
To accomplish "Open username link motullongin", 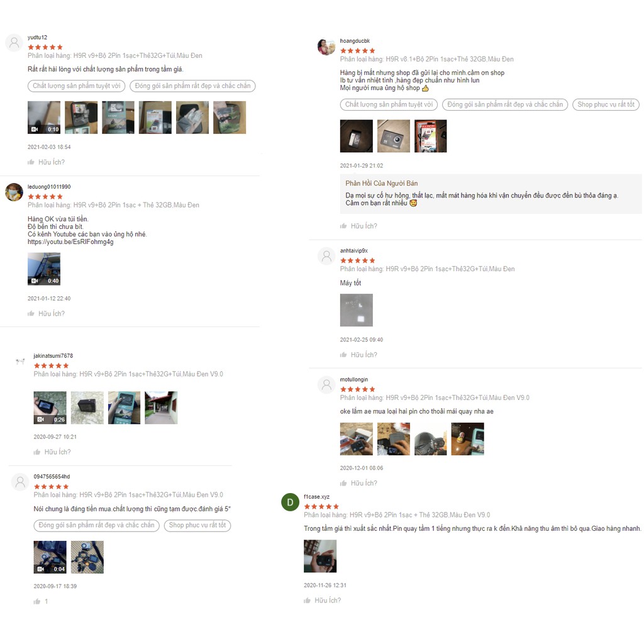I will [x=354, y=380].
